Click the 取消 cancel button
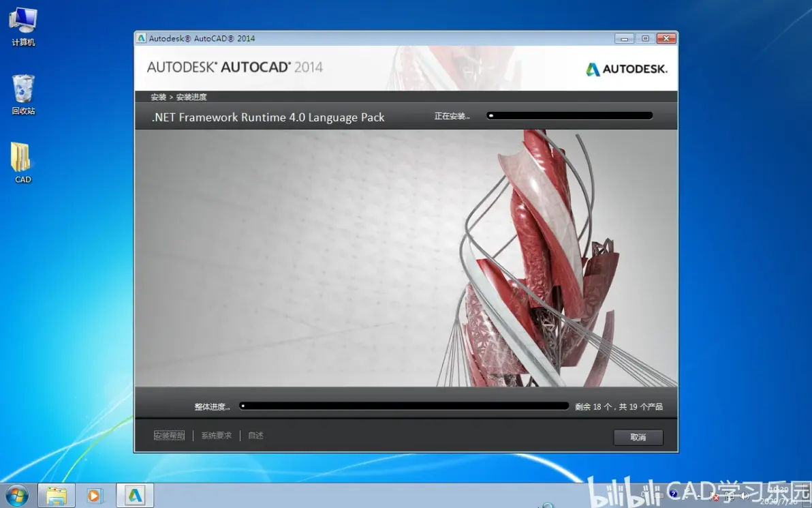This screenshot has width=812, height=508. coord(638,438)
